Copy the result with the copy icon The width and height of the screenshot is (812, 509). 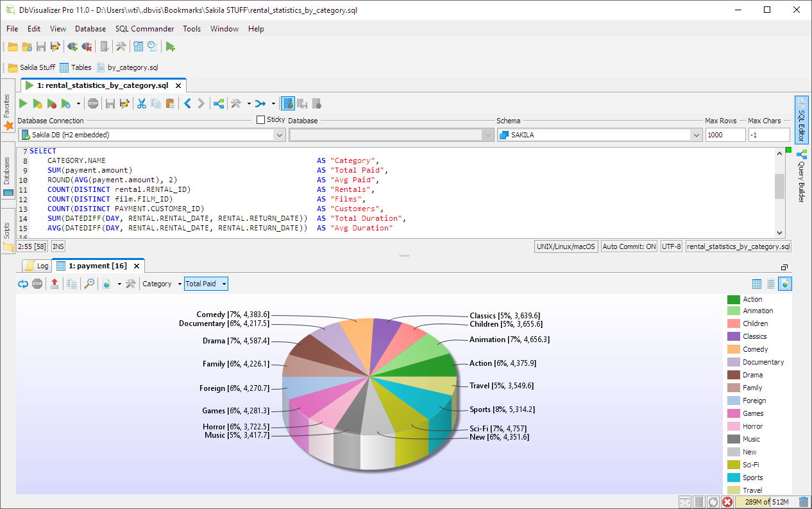(x=72, y=283)
